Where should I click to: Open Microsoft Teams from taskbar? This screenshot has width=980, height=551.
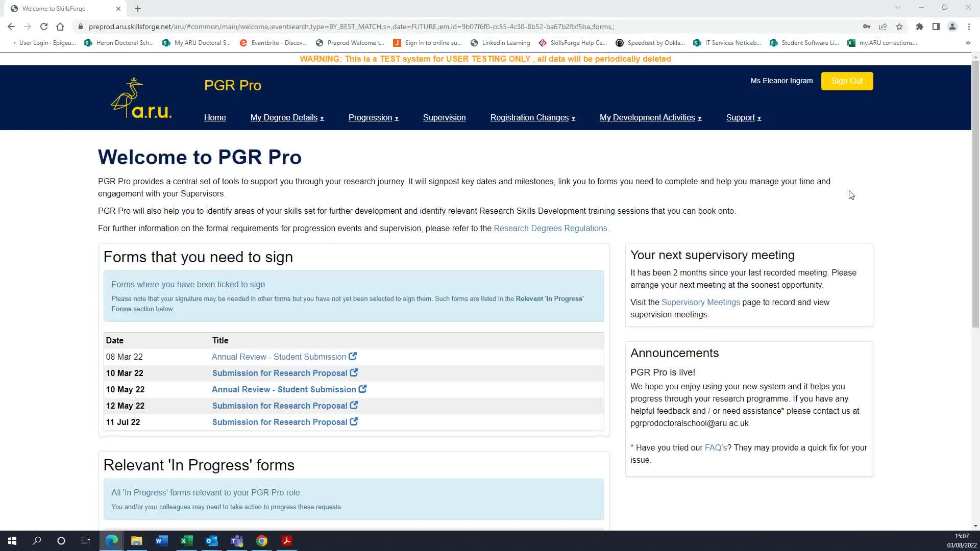click(x=237, y=541)
